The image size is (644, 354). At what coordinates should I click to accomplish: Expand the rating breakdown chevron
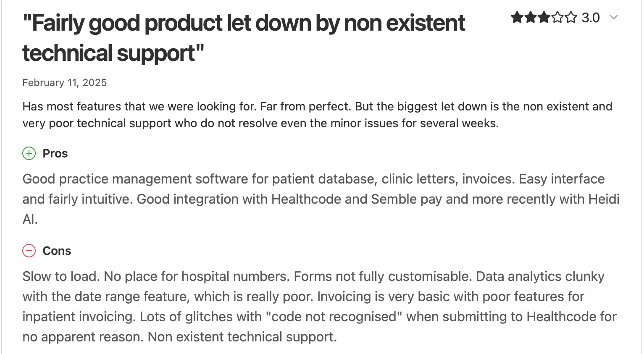[x=614, y=18]
